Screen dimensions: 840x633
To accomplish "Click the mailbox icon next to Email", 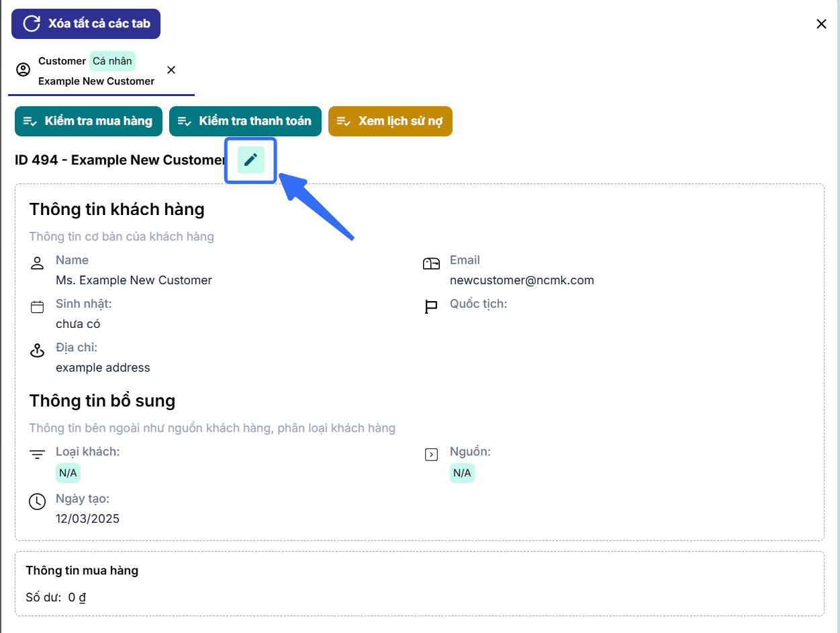I will [x=431, y=263].
